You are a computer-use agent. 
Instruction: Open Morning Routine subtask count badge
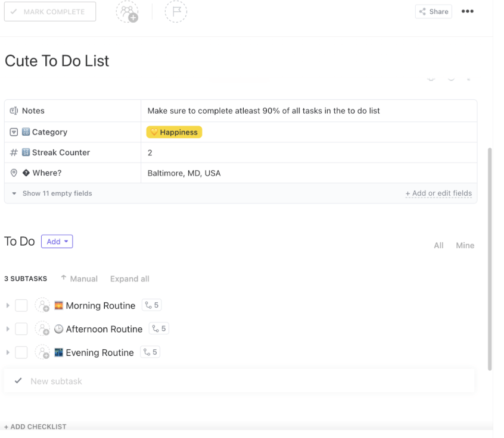(x=152, y=305)
